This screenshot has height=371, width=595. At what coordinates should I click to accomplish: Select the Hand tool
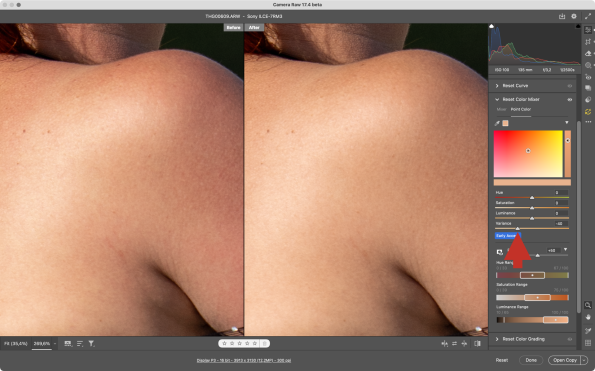(588, 317)
